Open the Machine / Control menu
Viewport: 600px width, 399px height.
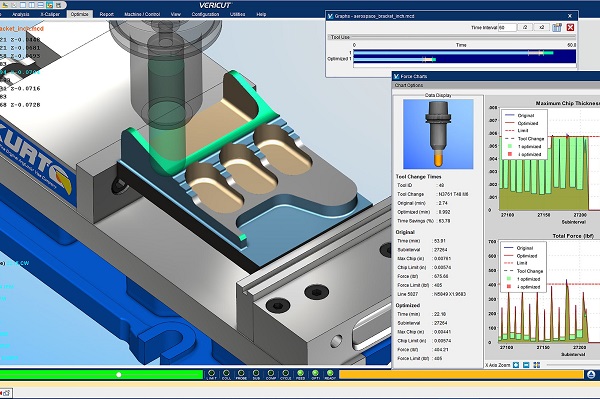(x=142, y=14)
